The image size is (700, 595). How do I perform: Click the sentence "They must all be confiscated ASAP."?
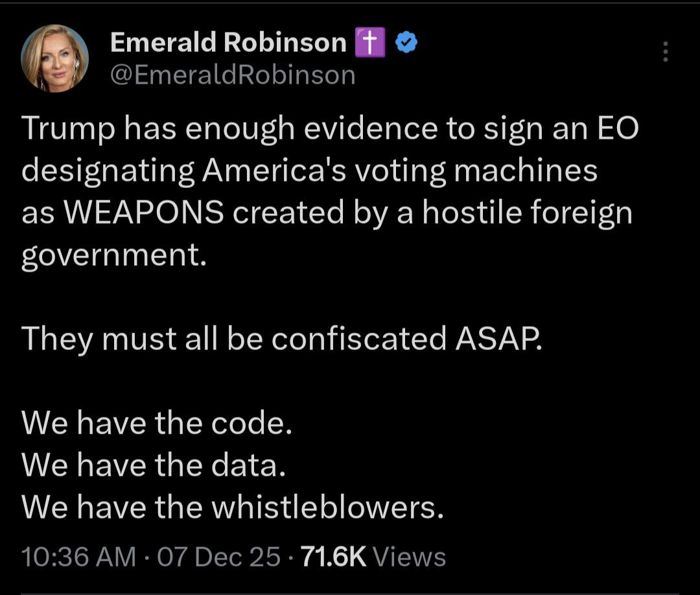(x=281, y=339)
